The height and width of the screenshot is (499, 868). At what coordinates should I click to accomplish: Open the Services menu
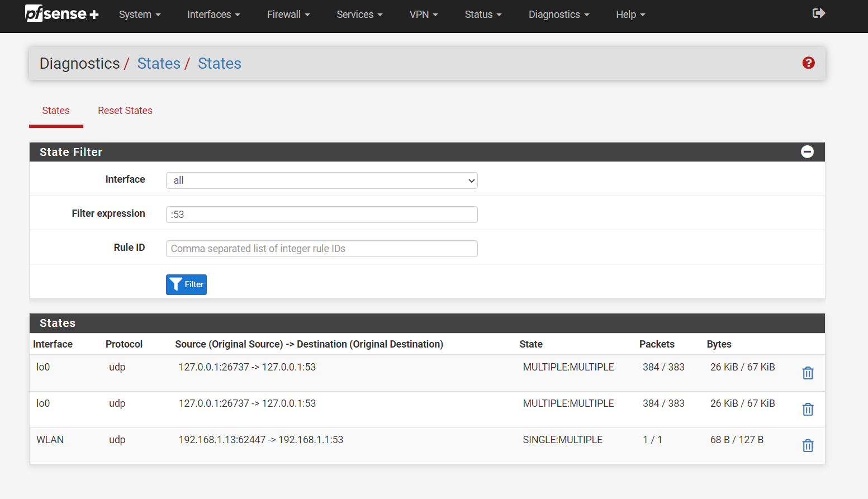click(x=359, y=15)
